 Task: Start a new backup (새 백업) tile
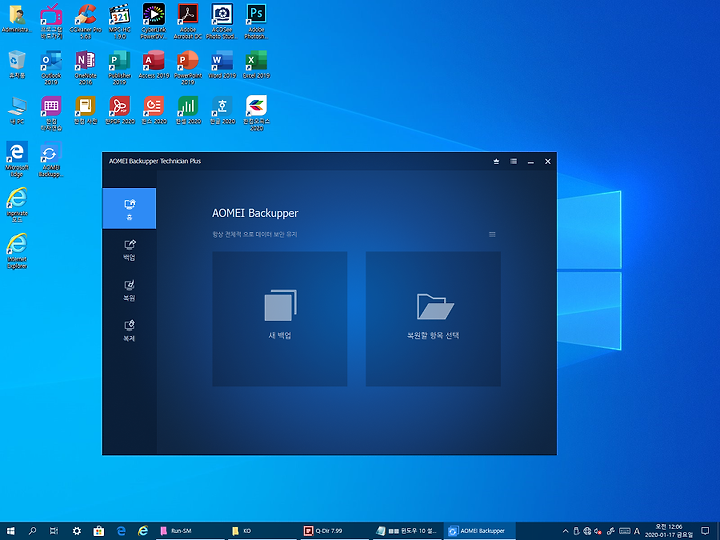click(x=280, y=319)
